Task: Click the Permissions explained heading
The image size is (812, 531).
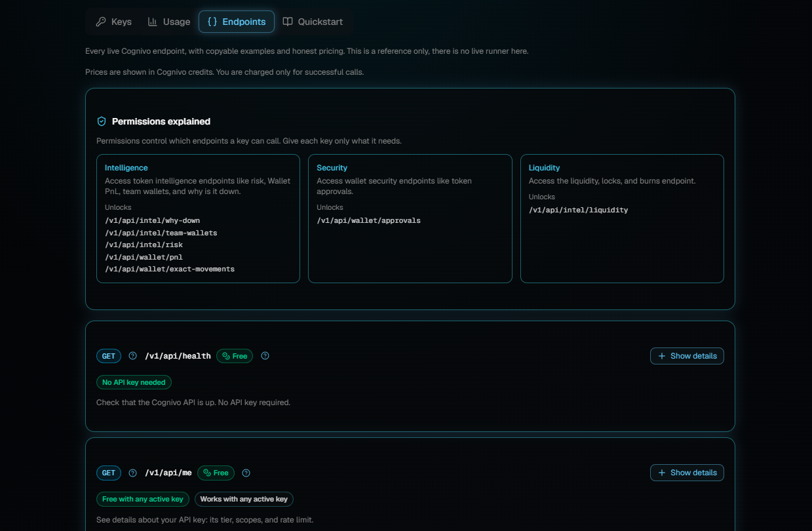Action: click(x=161, y=121)
